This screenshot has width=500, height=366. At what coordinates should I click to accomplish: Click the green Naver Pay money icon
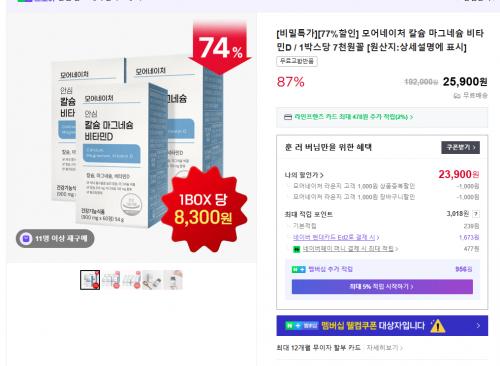[296, 249]
